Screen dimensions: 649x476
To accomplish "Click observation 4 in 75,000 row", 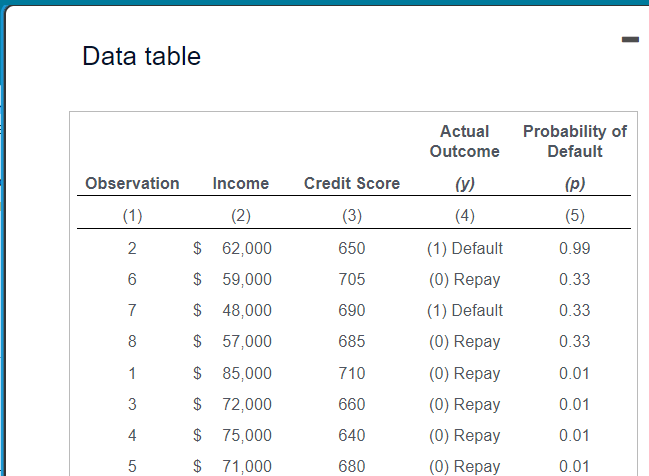I will point(132,435).
